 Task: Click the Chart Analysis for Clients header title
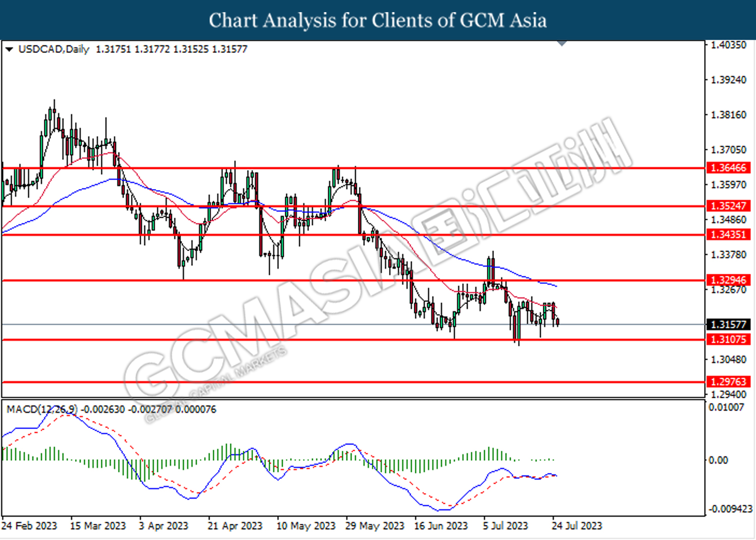[378, 20]
